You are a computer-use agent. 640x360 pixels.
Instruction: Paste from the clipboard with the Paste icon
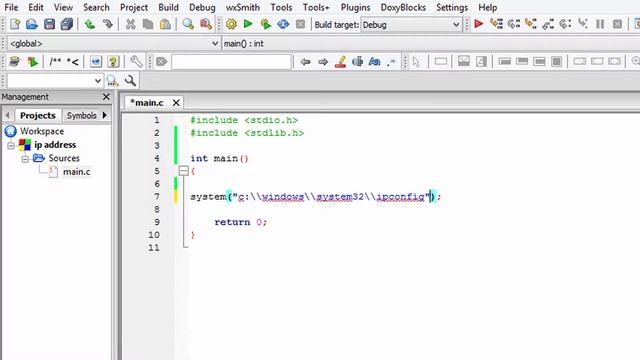point(165,24)
